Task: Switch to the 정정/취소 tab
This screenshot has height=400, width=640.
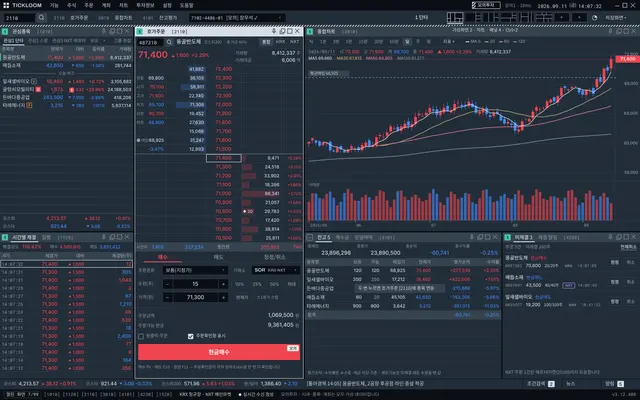Action: tap(274, 257)
